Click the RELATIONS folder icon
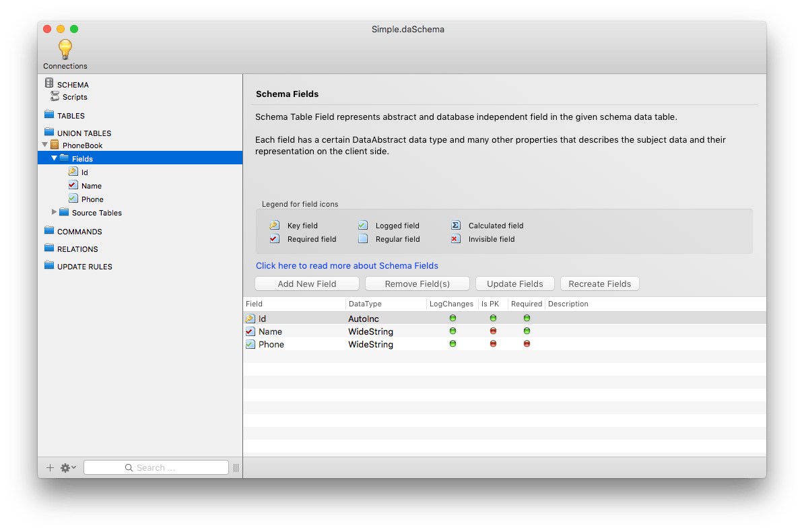804x532 pixels. pyautogui.click(x=49, y=248)
